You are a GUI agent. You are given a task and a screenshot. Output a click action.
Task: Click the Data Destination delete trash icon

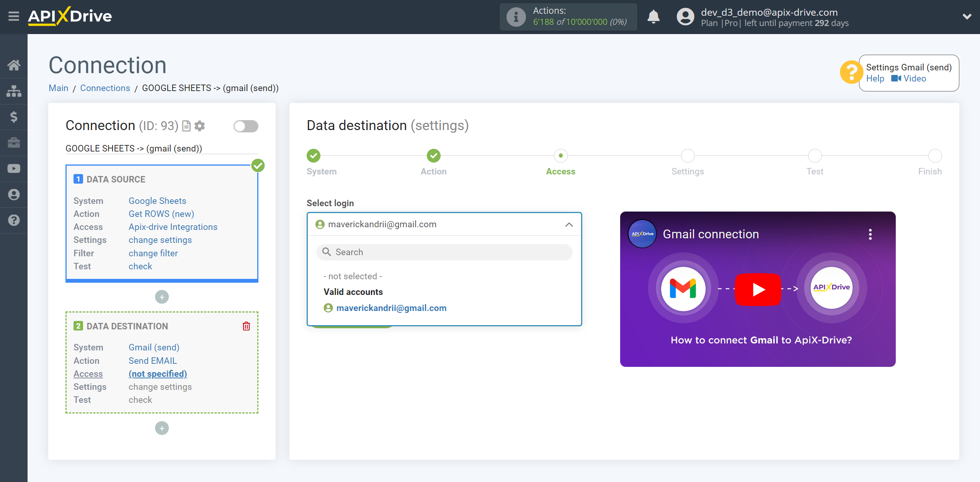246,326
